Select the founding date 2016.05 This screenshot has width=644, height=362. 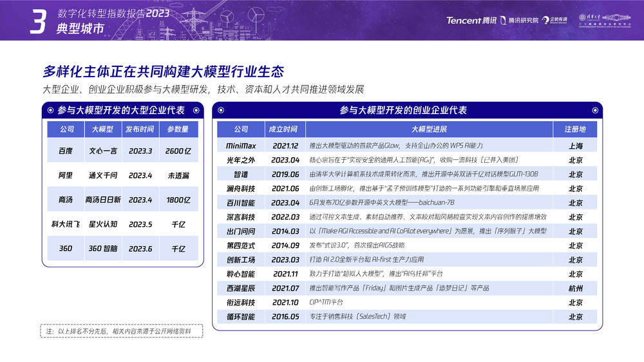tap(285, 317)
